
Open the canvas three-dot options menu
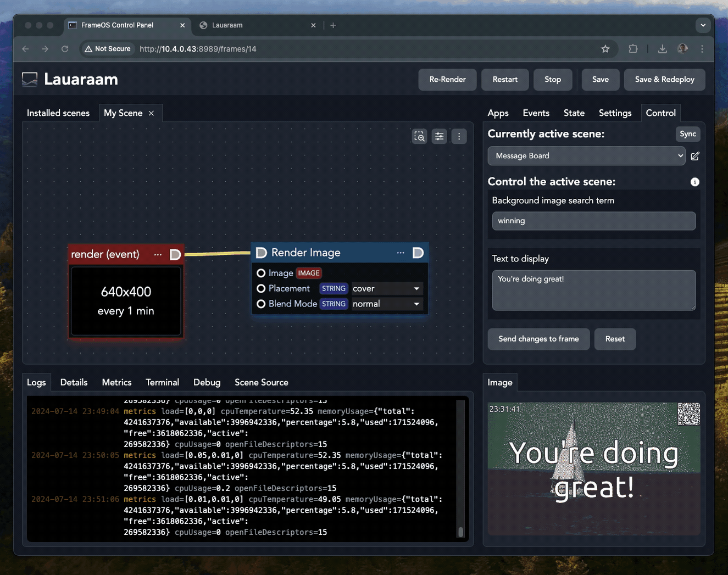[459, 136]
